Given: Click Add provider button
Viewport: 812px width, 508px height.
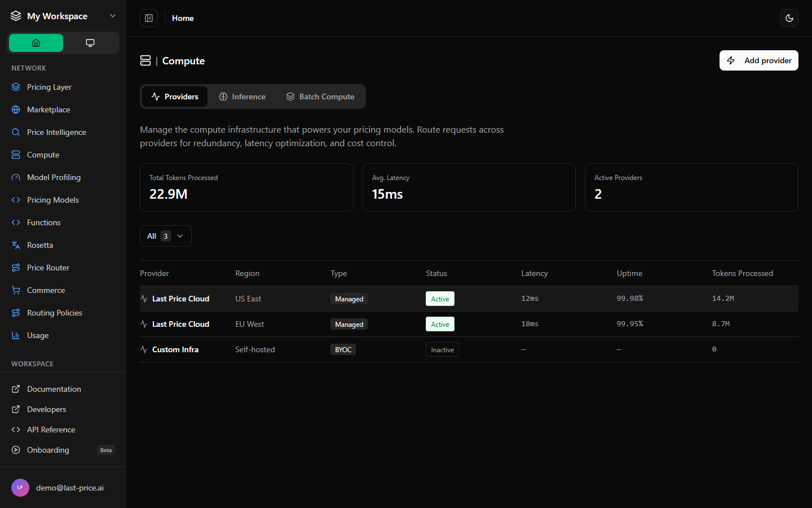Looking at the screenshot, I should tap(759, 60).
